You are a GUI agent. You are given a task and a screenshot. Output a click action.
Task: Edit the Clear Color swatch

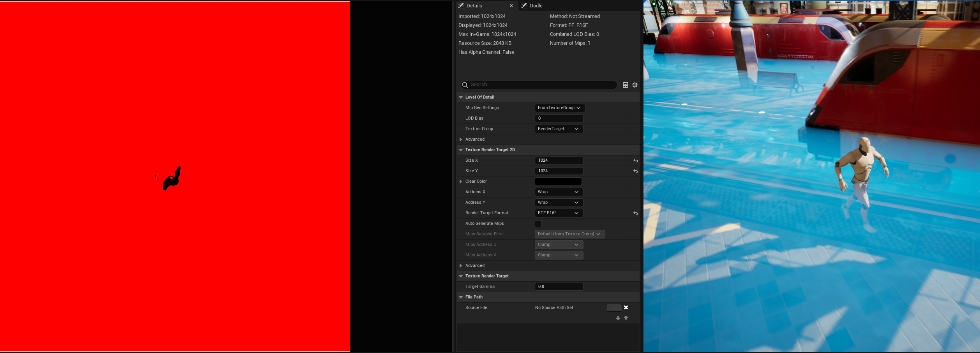tap(558, 181)
